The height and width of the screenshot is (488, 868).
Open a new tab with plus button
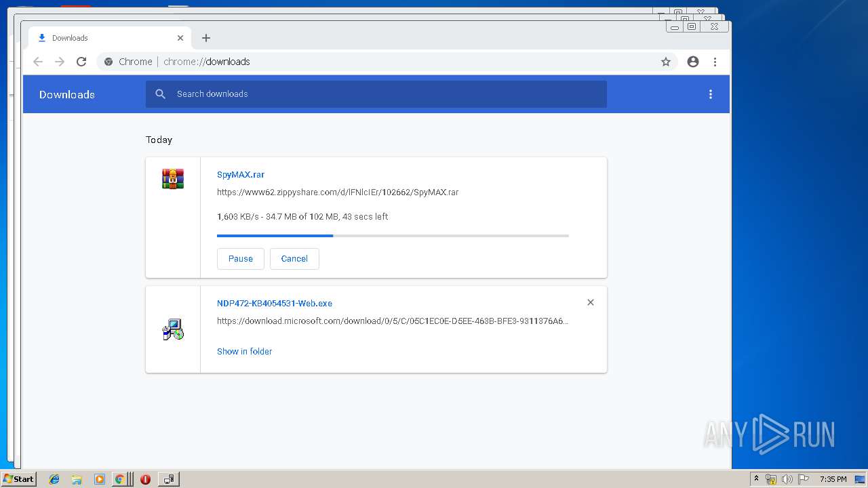[206, 38]
